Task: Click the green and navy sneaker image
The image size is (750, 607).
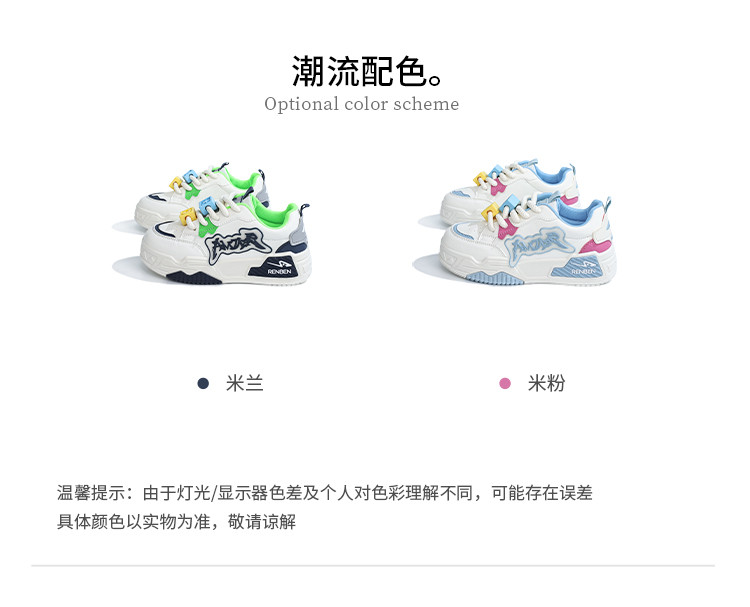Action: click(213, 224)
